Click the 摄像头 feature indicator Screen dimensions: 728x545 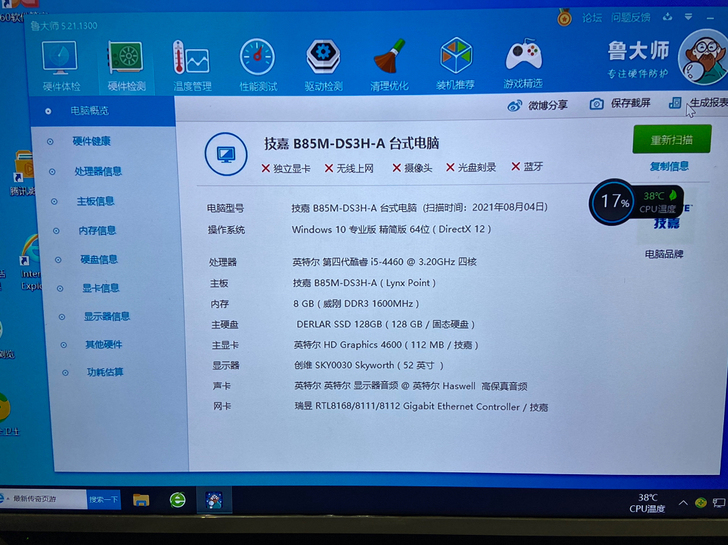[412, 168]
